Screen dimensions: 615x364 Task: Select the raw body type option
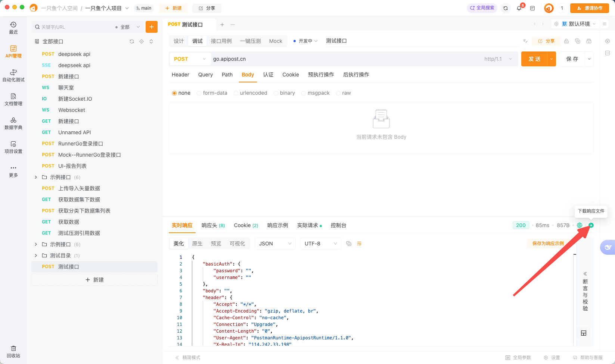click(338, 93)
